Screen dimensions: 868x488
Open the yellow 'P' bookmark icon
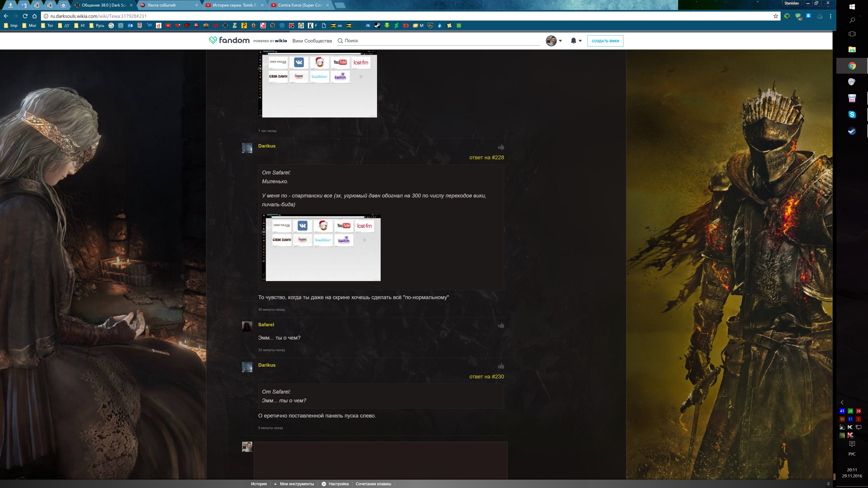tap(244, 26)
